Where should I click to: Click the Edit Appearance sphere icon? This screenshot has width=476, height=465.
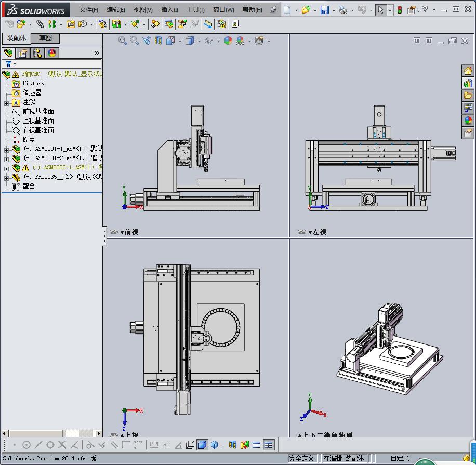click(228, 41)
